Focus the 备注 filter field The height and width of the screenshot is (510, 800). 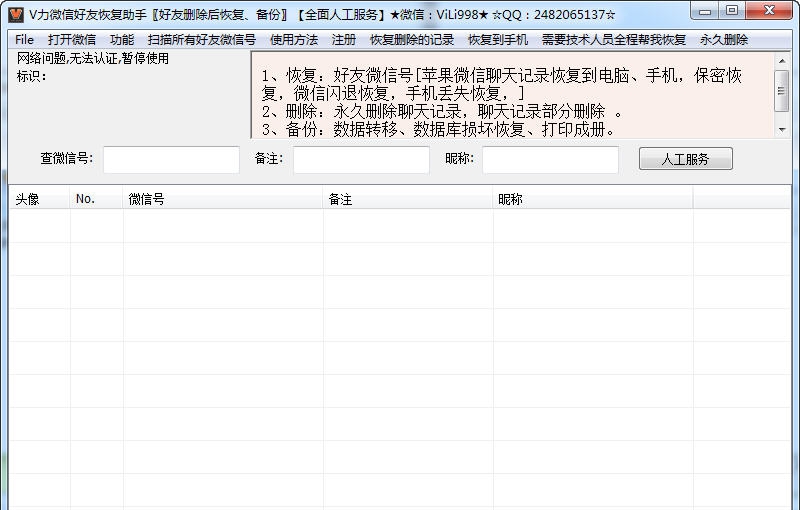point(361,160)
